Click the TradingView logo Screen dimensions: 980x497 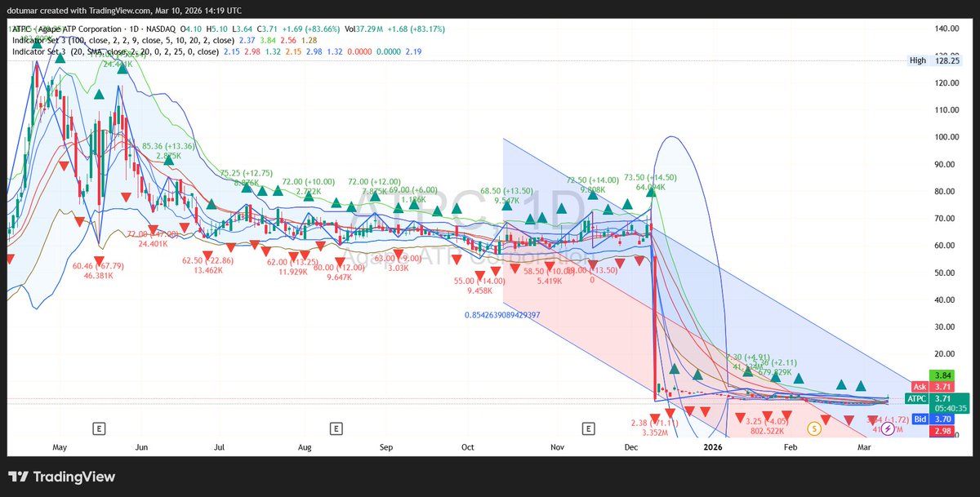[62, 477]
